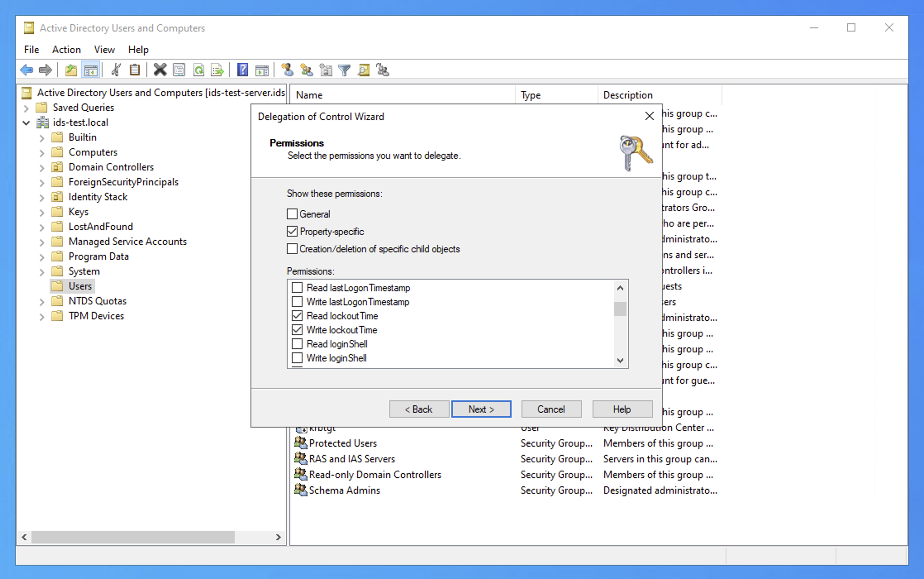Go up one level with folder-arrow icon
Screen dimensions: 924x579
[71, 70]
